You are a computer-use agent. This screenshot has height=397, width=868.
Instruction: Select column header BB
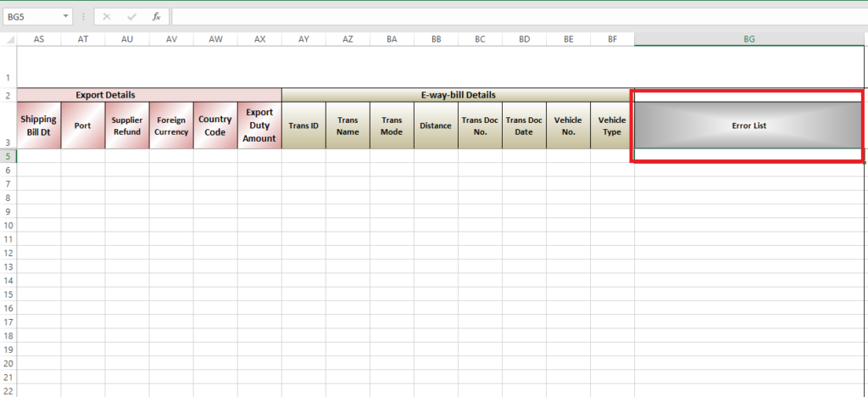[x=437, y=39]
